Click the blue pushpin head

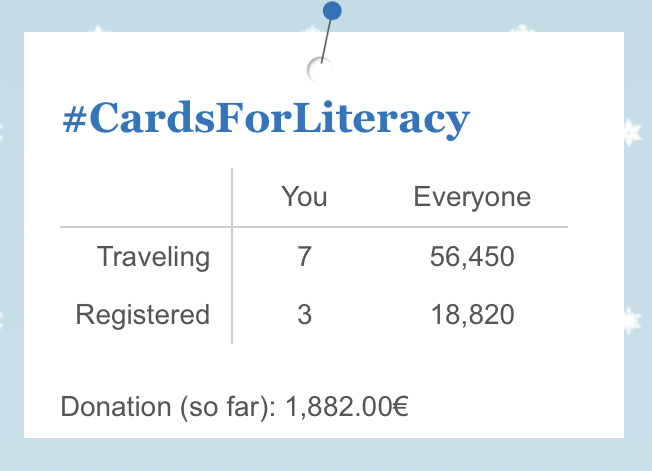pos(332,11)
